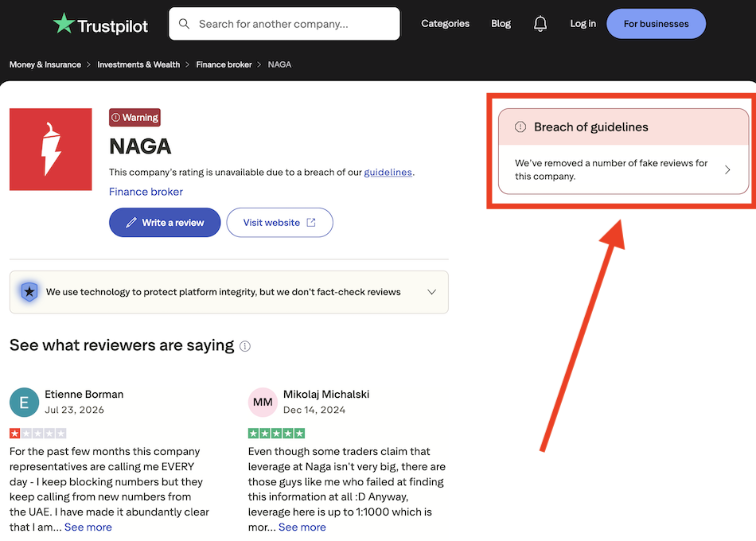Open Money & Insurance breadcrumb
The height and width of the screenshot is (541, 756).
pyautogui.click(x=45, y=64)
